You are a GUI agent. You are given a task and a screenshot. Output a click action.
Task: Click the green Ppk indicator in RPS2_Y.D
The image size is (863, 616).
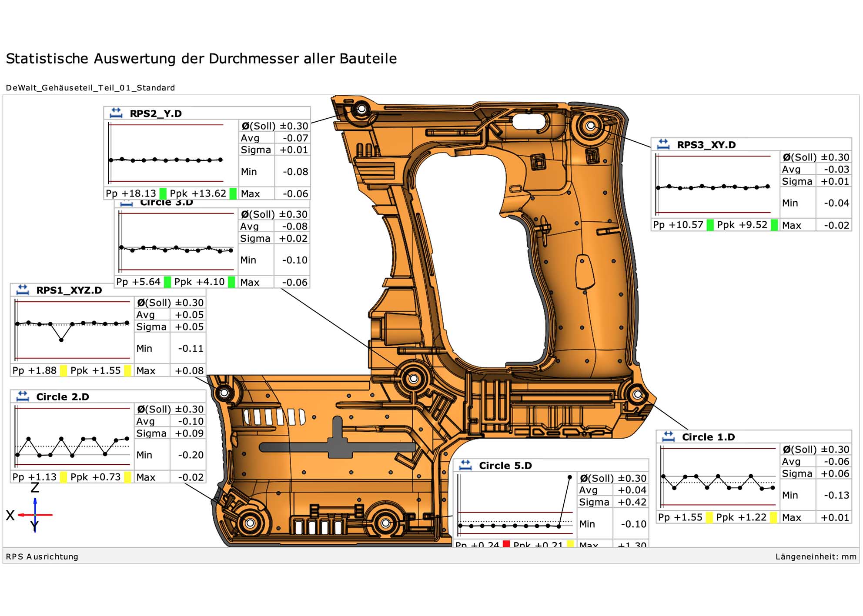click(233, 193)
